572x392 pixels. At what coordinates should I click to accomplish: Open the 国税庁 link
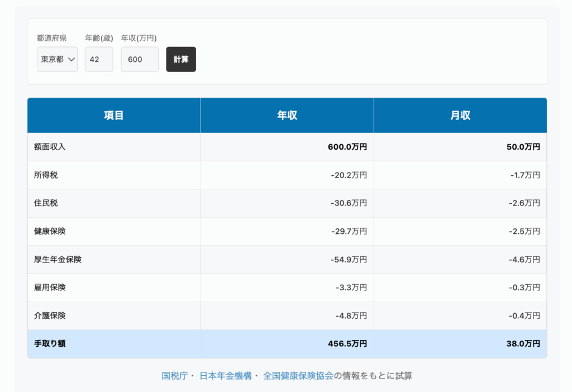[174, 376]
